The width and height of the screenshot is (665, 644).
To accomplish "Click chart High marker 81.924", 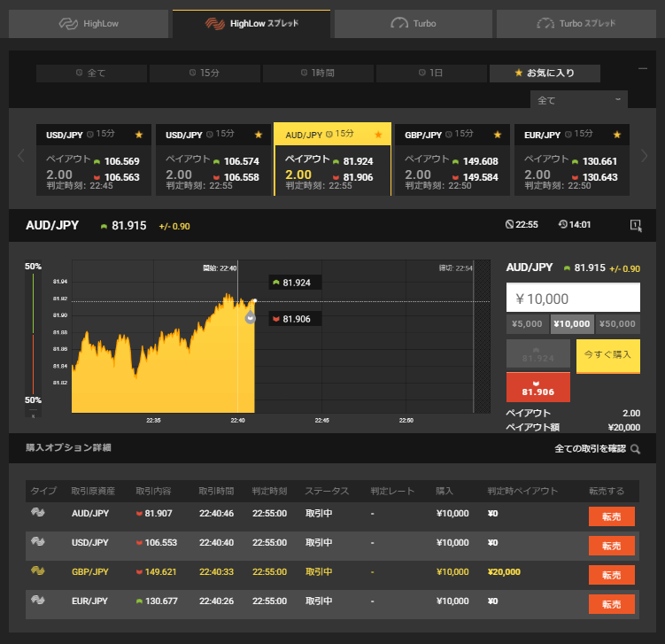I will tap(295, 283).
